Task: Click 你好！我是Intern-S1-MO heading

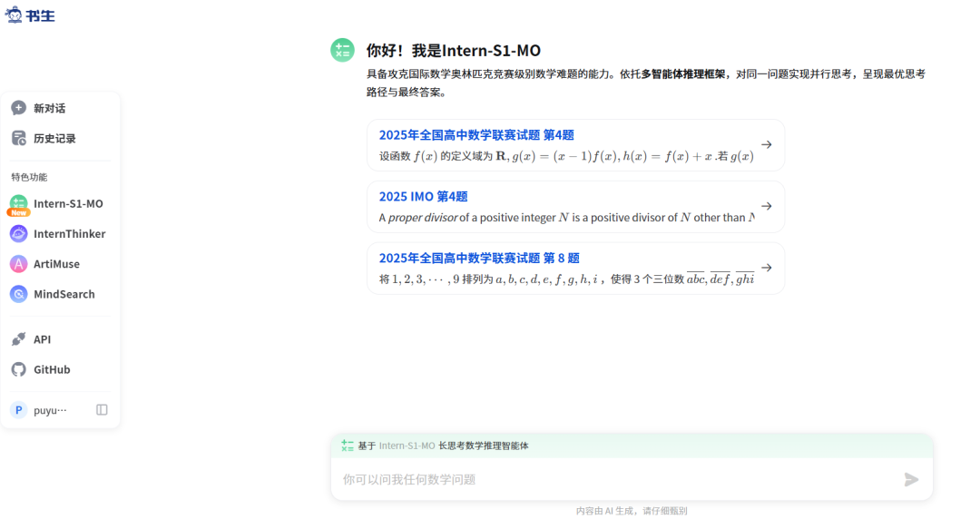Action: (x=453, y=50)
